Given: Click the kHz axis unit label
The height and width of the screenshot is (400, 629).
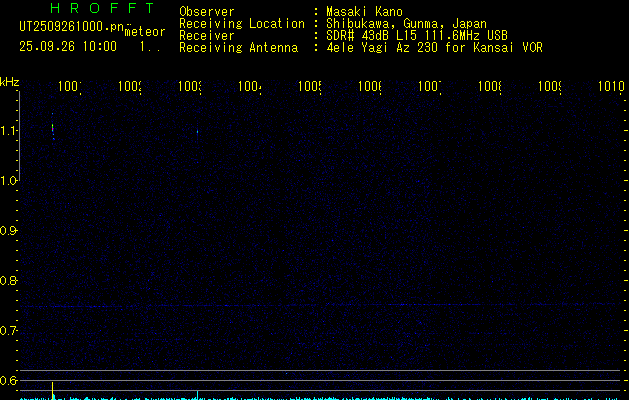Looking at the screenshot, I should click(9, 81).
